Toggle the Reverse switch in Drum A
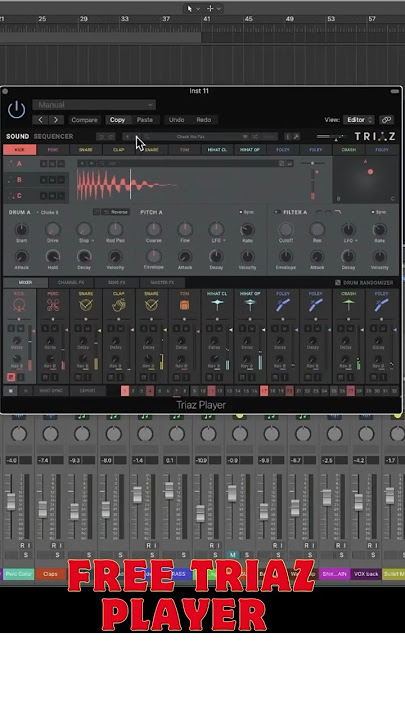The width and height of the screenshot is (405, 720). (115, 212)
